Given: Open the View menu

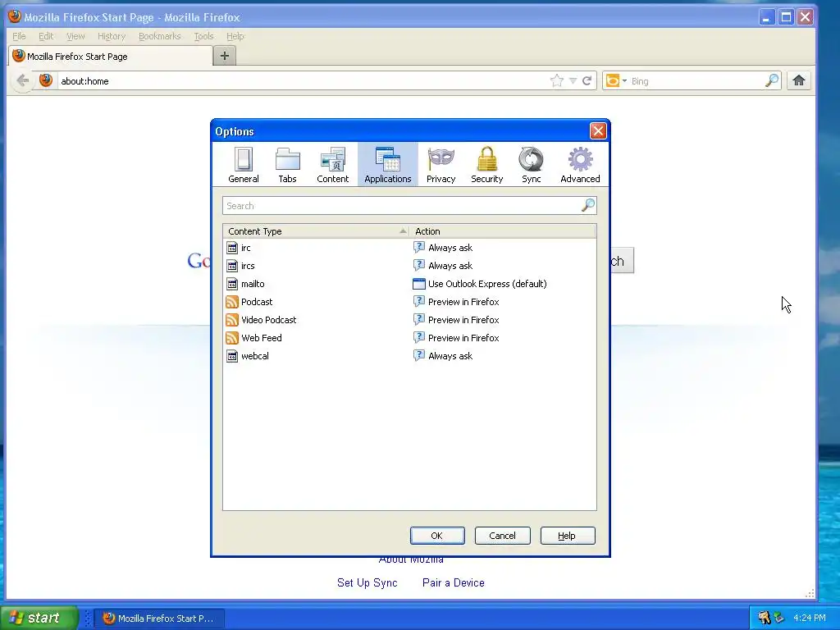Looking at the screenshot, I should pos(75,36).
